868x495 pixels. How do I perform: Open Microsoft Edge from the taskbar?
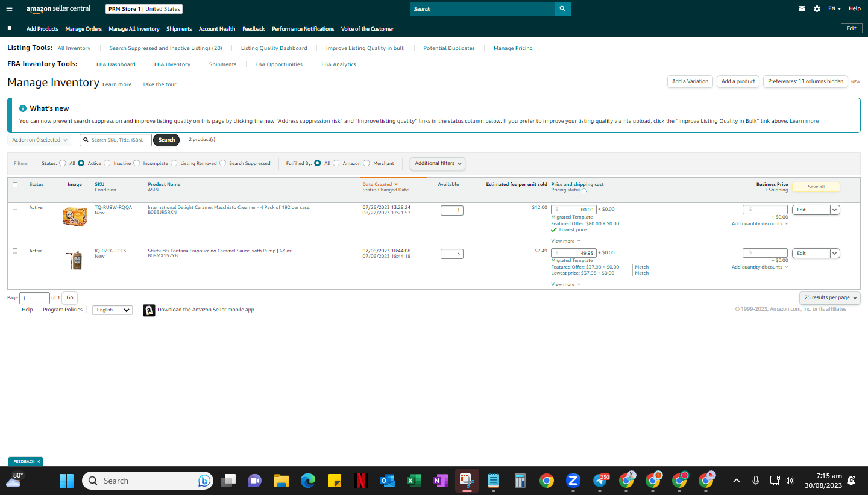tap(308, 481)
